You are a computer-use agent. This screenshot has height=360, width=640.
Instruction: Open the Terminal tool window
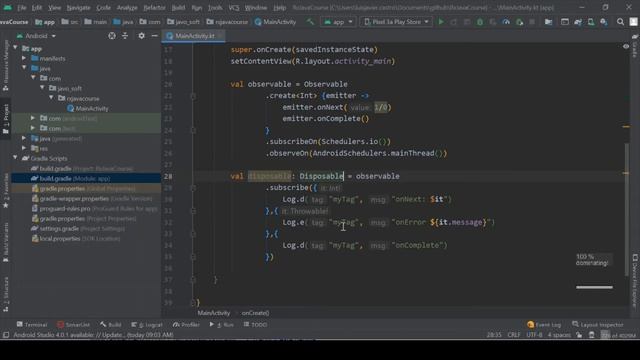point(31,325)
